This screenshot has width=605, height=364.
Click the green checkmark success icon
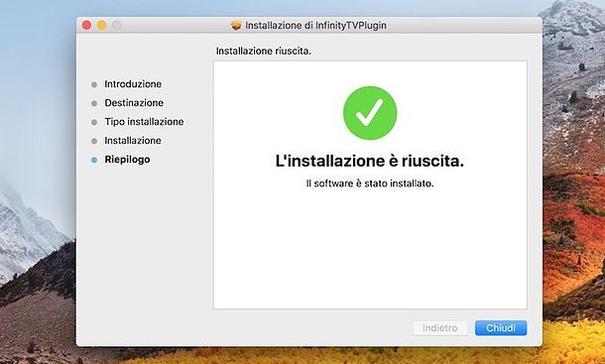click(x=370, y=113)
